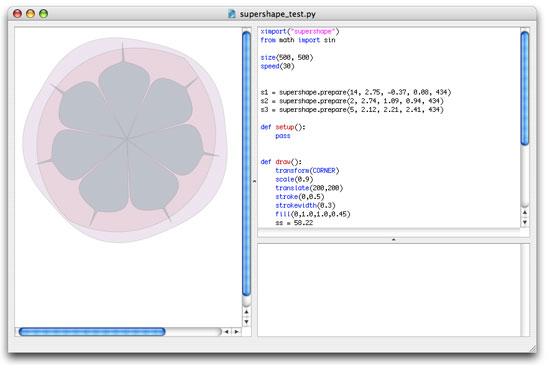Click the canvas scroll up arrow
Viewport: 550px width, 365px height.
(247, 311)
